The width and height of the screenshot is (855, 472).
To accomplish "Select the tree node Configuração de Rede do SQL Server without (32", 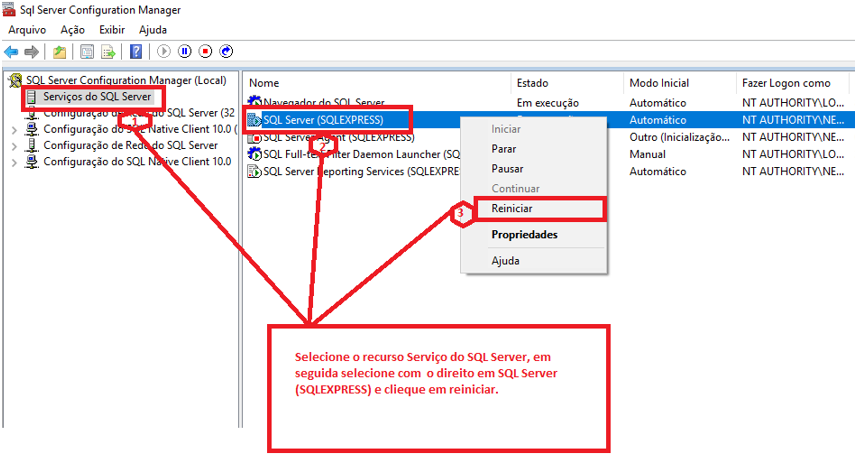I will click(x=130, y=146).
